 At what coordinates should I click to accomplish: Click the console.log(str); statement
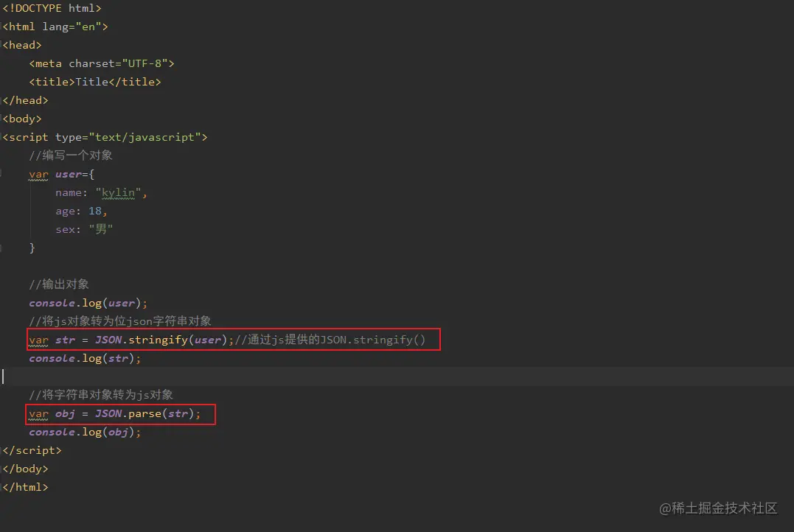click(85, 358)
